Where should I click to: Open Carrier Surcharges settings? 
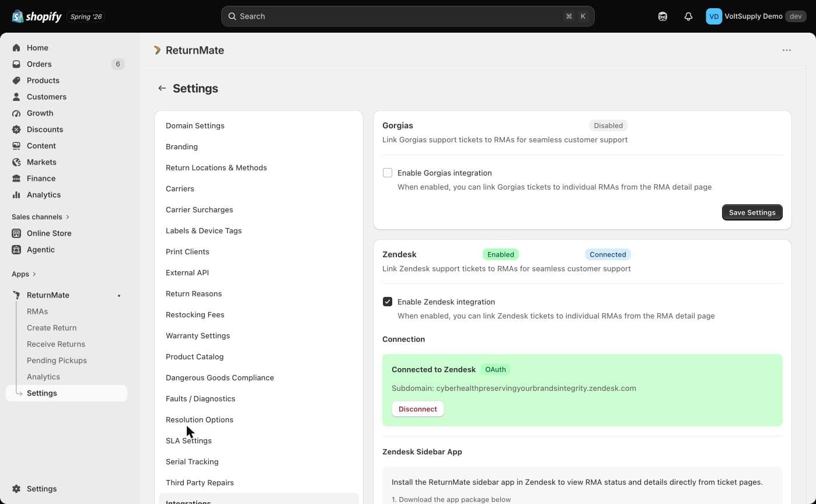[199, 209]
